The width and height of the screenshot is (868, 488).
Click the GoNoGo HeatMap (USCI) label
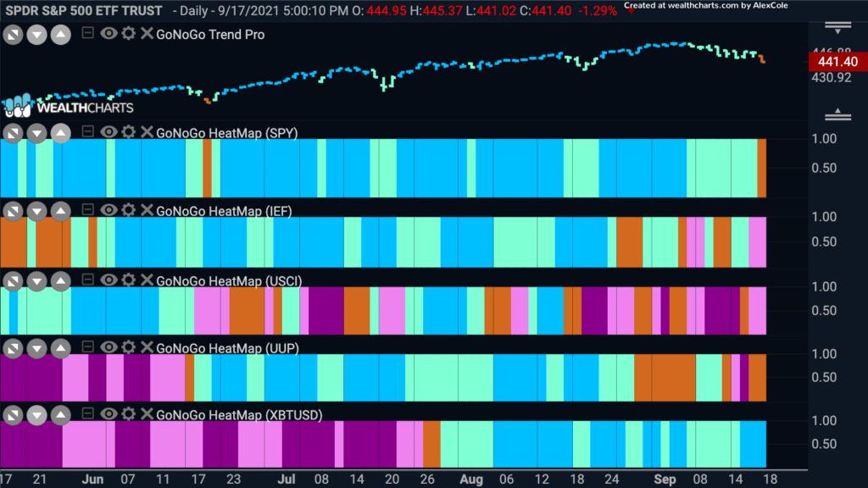(x=229, y=281)
